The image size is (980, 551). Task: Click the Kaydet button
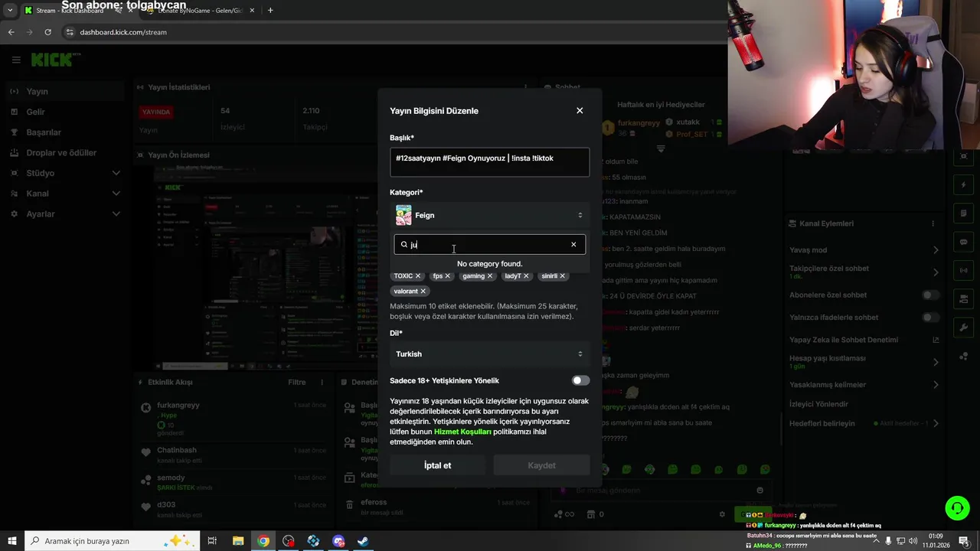(x=542, y=465)
